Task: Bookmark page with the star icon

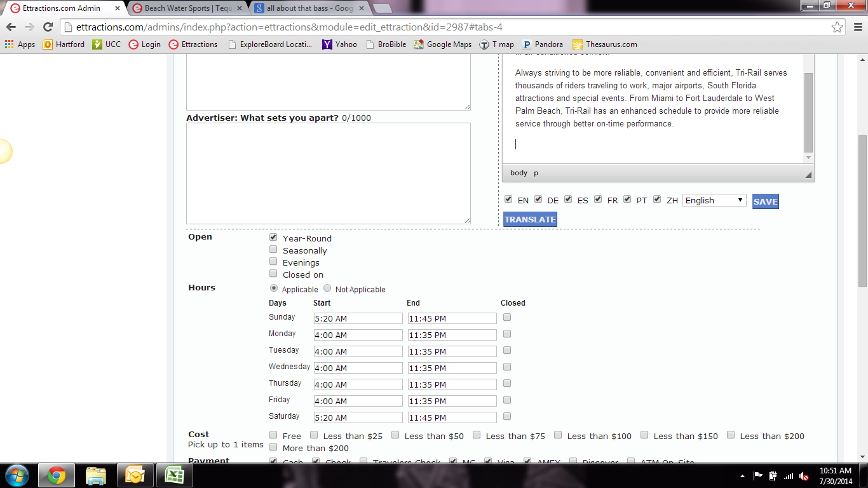Action: tap(837, 27)
